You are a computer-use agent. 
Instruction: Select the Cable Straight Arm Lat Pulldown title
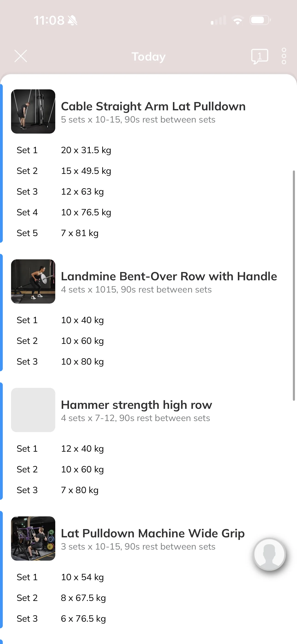[x=153, y=106]
